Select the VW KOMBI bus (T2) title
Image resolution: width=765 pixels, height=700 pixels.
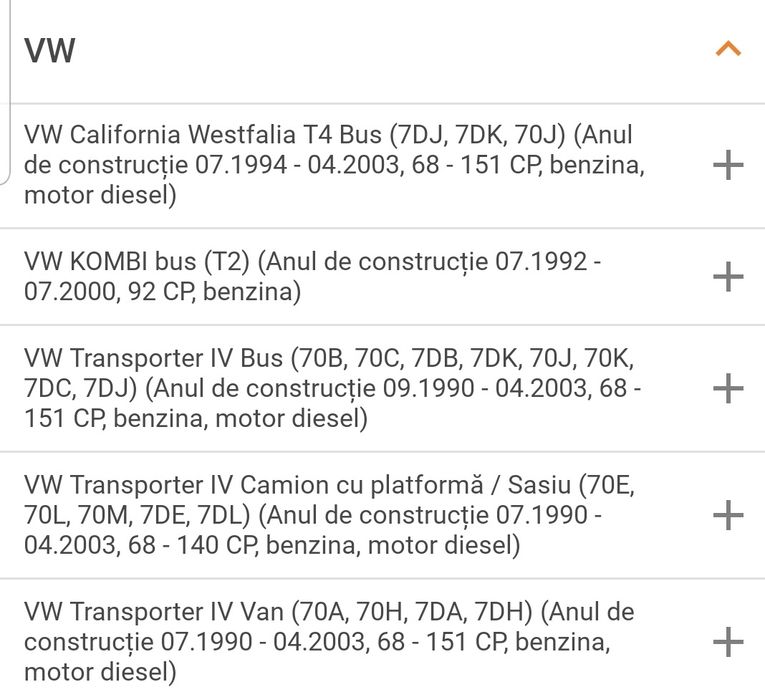coord(140,262)
